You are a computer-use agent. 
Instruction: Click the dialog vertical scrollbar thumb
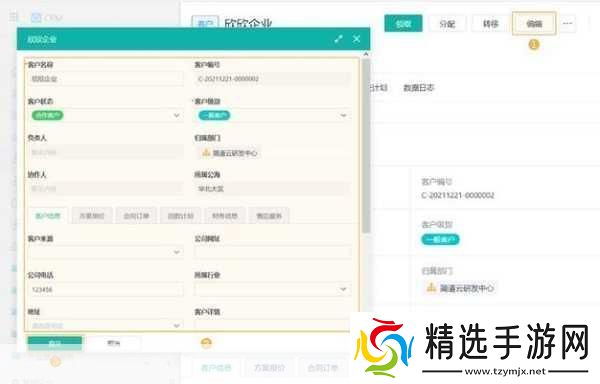tap(366, 145)
